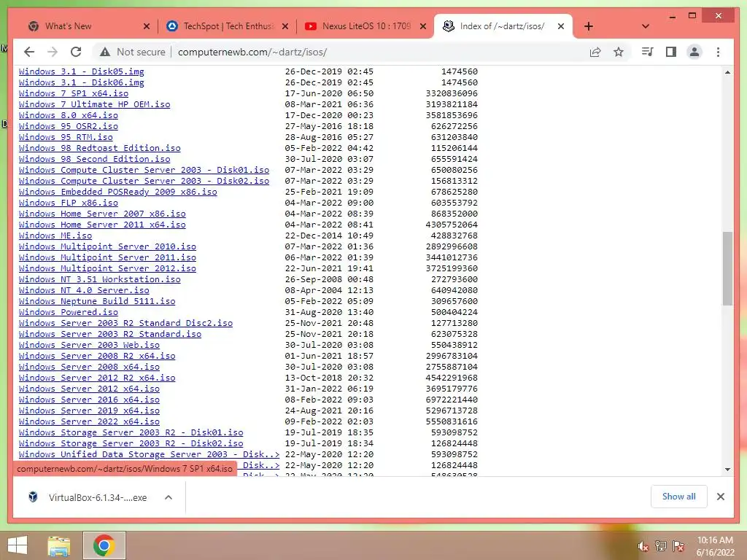Viewport: 747px width, 560px height.
Task: Close the Nexus LiteOS YouTube tab
Action: (423, 26)
